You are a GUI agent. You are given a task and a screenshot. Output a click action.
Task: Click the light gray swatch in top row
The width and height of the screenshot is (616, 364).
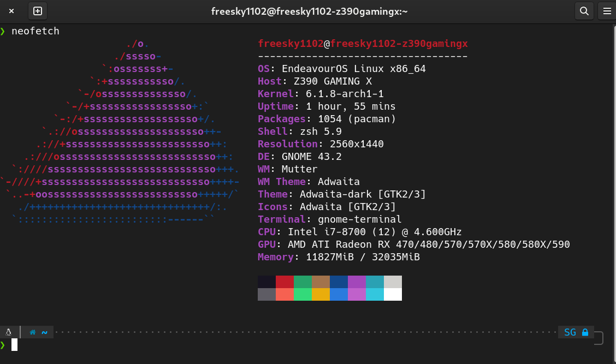tap(393, 282)
